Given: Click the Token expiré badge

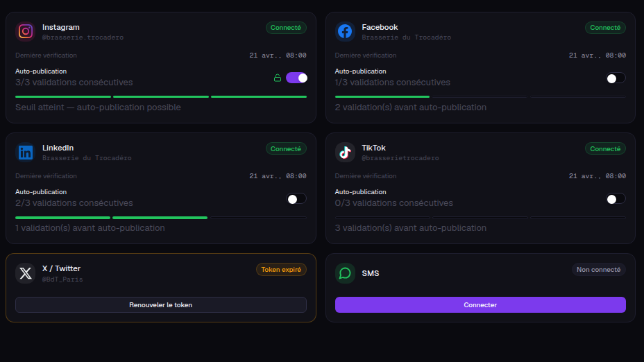Looking at the screenshot, I should coord(281,270).
